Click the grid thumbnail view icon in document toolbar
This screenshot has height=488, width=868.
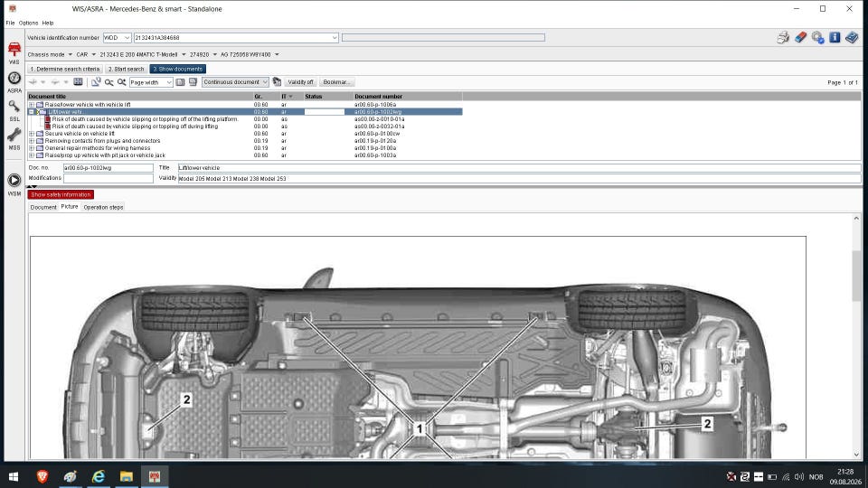tap(78, 82)
